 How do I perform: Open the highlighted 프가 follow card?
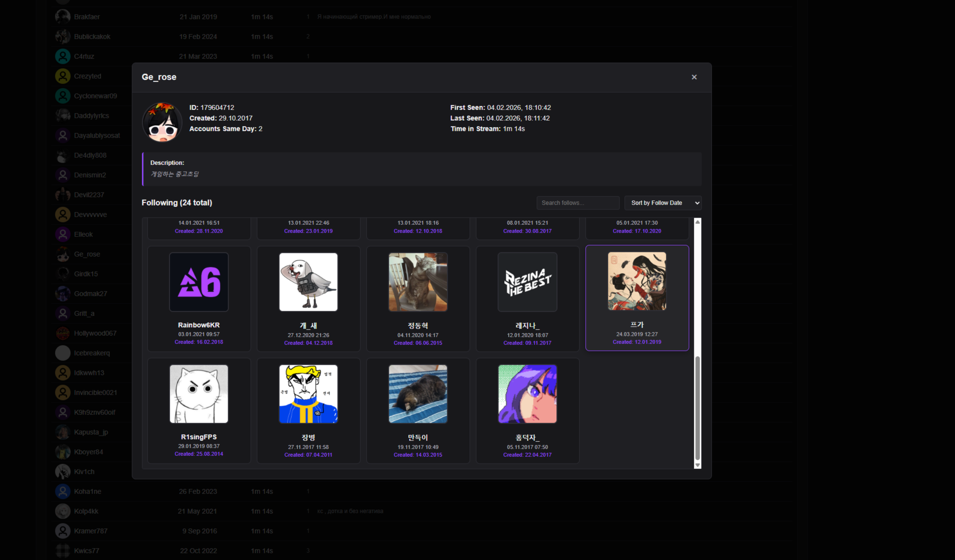pos(637,298)
